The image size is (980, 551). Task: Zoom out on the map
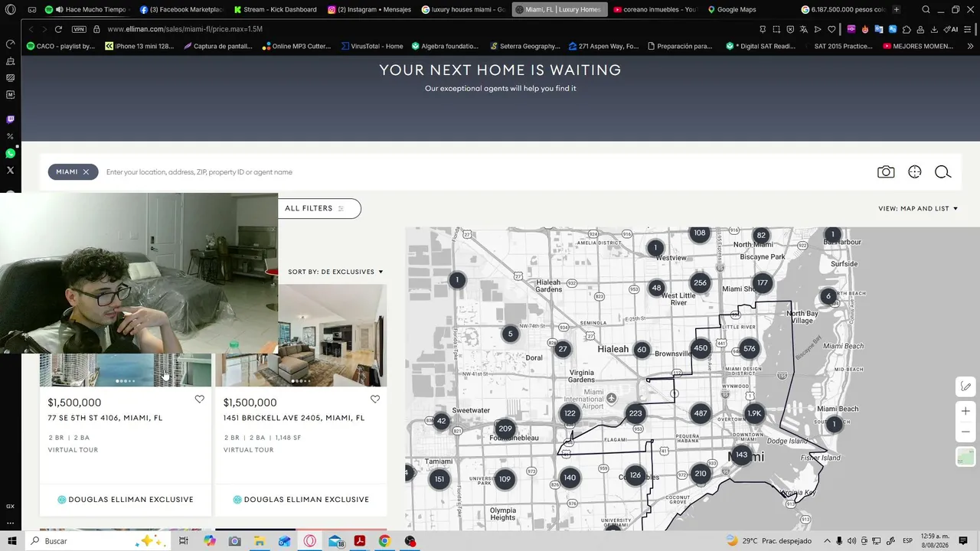pyautogui.click(x=965, y=432)
